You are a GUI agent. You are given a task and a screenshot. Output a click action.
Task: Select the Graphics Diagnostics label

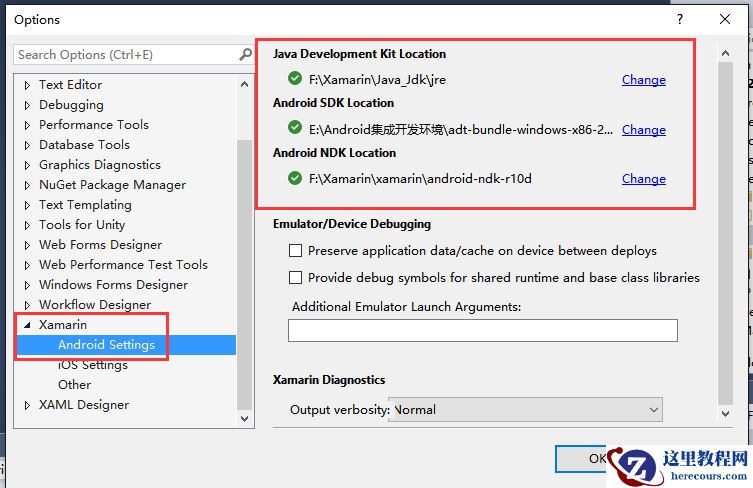pyautogui.click(x=100, y=165)
